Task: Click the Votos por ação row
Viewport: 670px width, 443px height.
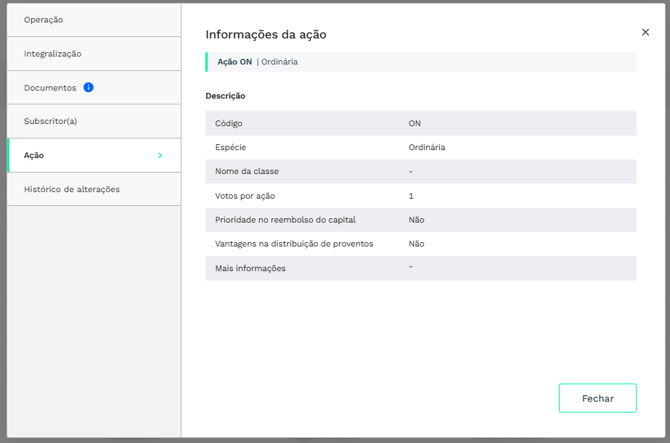Action: click(420, 196)
